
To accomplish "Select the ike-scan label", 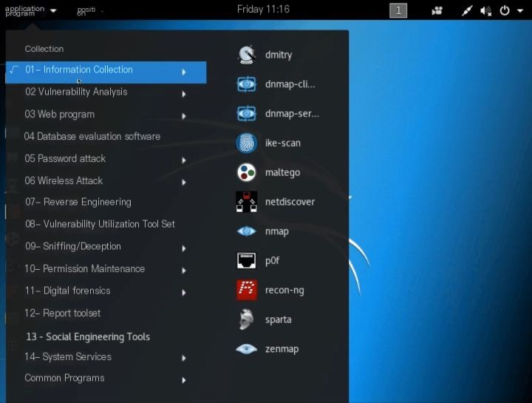I will pyautogui.click(x=283, y=143).
